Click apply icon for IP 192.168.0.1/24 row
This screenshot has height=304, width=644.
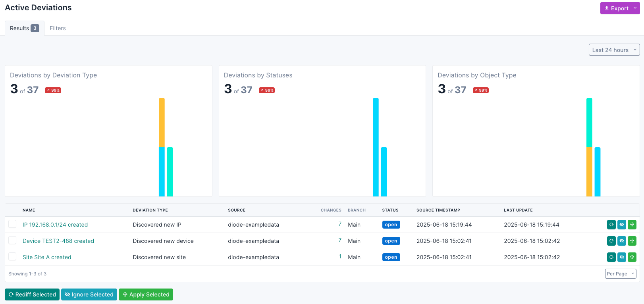click(x=632, y=225)
